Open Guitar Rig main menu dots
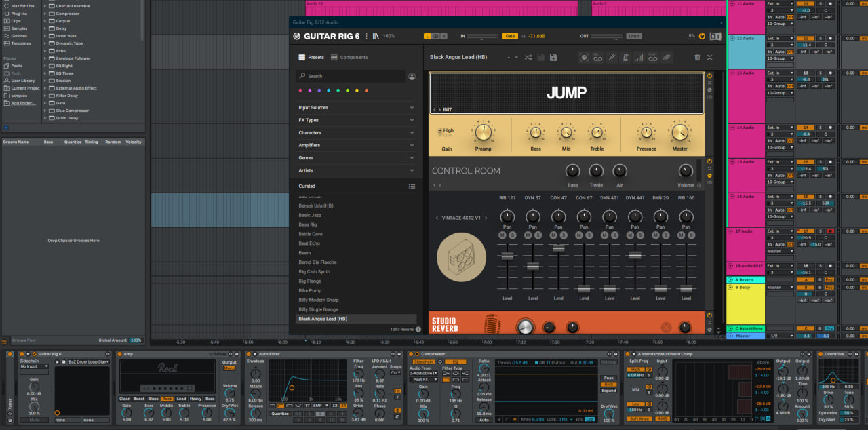Screen dimensions: 868x430 click(366, 36)
